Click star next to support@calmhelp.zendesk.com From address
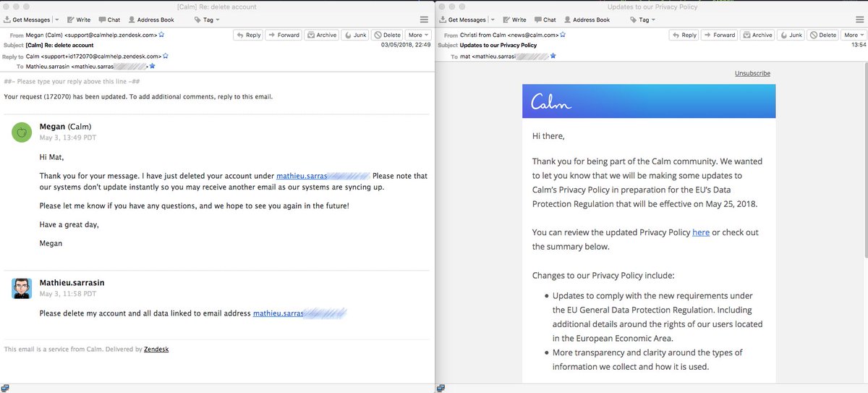Viewport: 868px width, 393px height. [161, 35]
